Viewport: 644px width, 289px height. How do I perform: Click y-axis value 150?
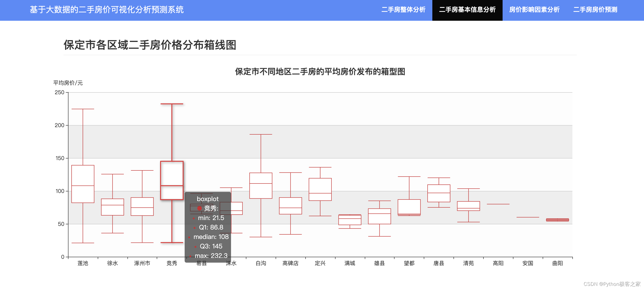coord(60,158)
